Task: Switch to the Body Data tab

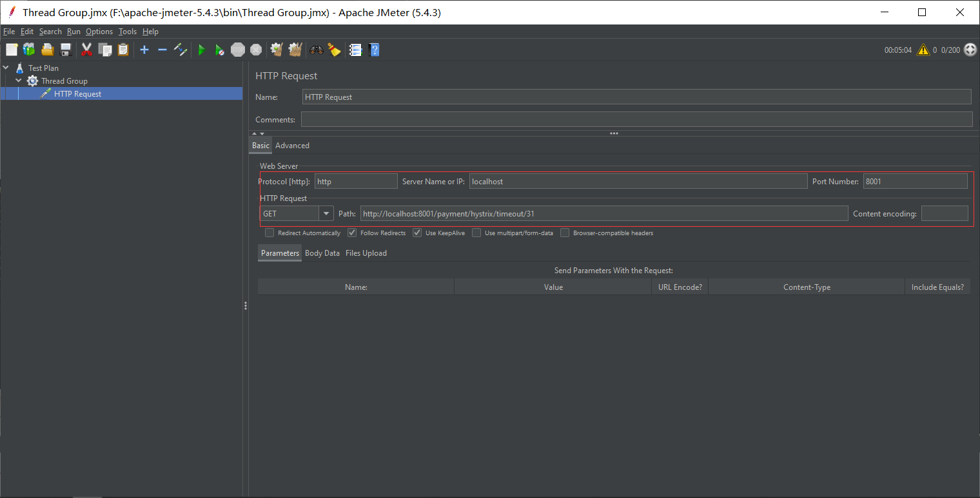Action: point(322,253)
